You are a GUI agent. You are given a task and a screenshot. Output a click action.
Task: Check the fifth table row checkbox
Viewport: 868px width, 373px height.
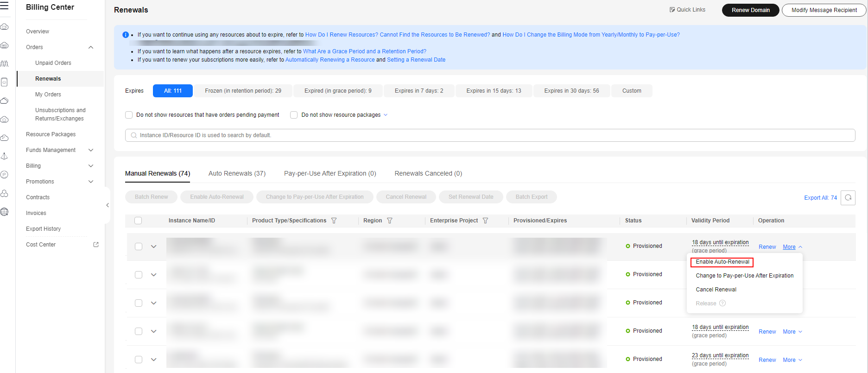pyautogui.click(x=139, y=360)
